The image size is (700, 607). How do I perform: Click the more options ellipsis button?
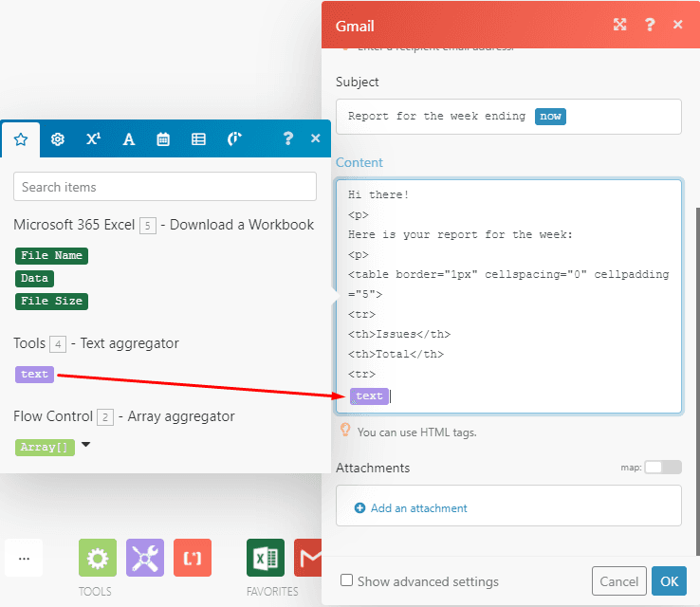point(24,559)
